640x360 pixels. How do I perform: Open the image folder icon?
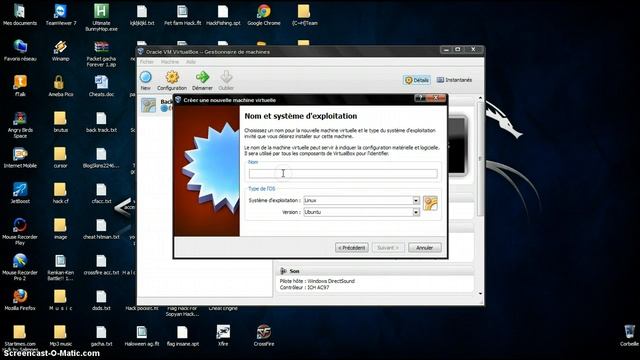tap(60, 229)
